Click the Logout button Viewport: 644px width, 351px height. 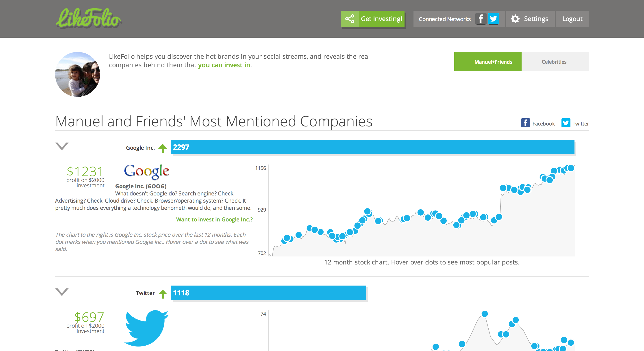coord(572,19)
